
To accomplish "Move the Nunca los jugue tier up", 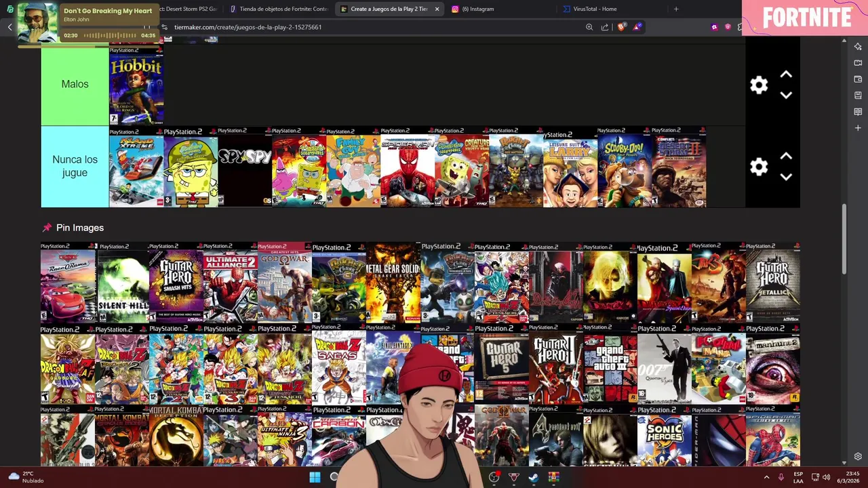I will [786, 157].
